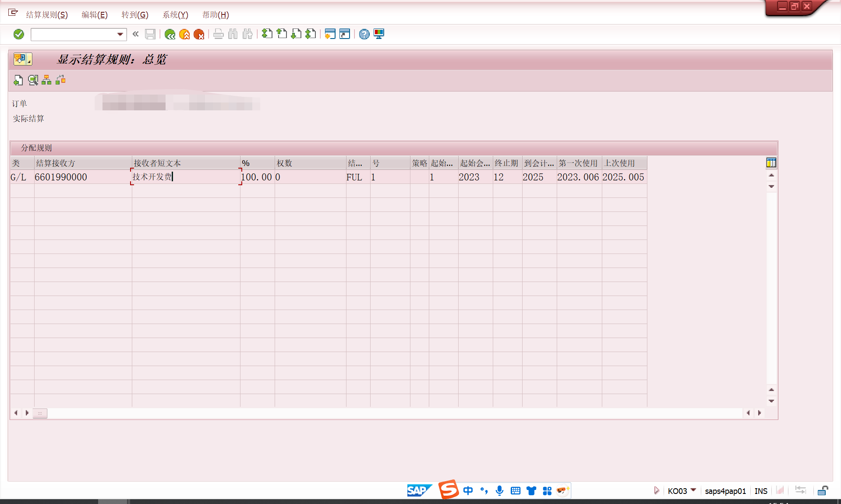Open the 系统(Y) menu
The image size is (841, 504).
point(175,15)
